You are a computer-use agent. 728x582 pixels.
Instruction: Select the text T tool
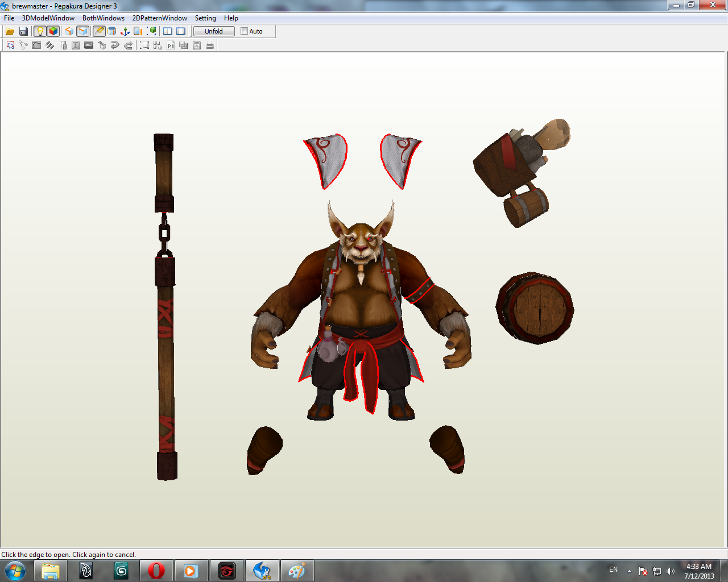pyautogui.click(x=76, y=45)
